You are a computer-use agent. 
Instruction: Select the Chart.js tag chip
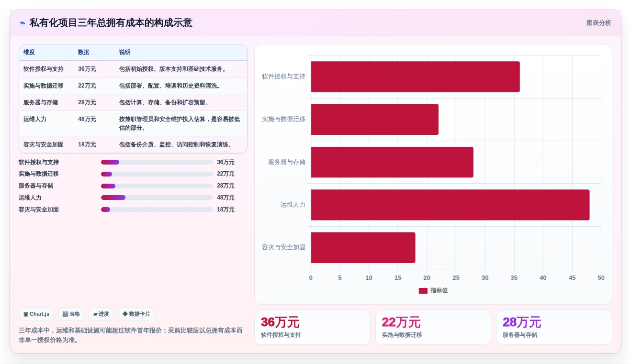tap(36, 314)
